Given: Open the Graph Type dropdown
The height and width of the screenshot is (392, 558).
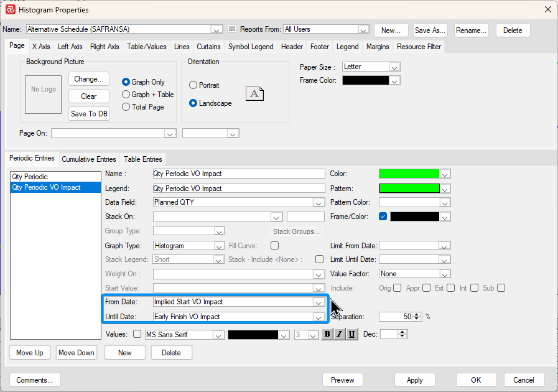Looking at the screenshot, I should 219,246.
